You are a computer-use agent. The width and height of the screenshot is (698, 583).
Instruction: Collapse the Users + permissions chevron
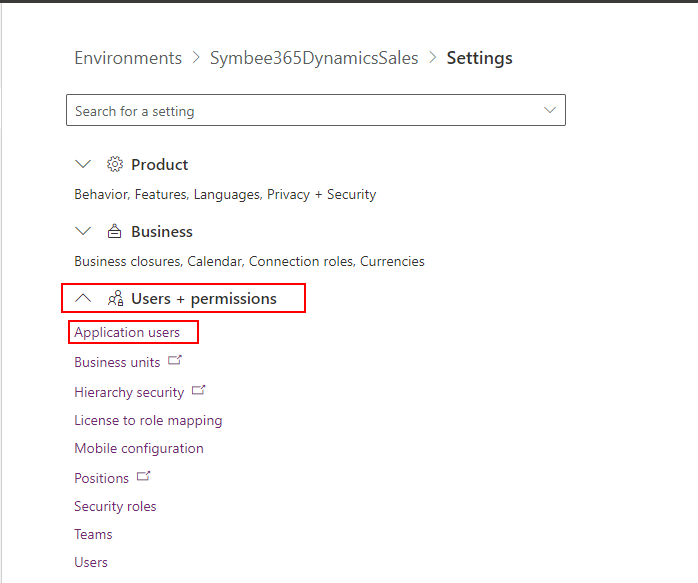(83, 298)
